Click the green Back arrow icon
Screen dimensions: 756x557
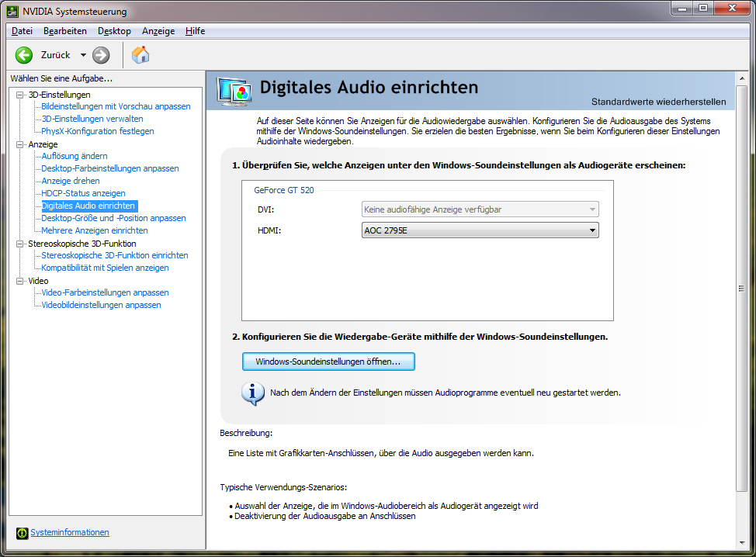click(x=24, y=55)
